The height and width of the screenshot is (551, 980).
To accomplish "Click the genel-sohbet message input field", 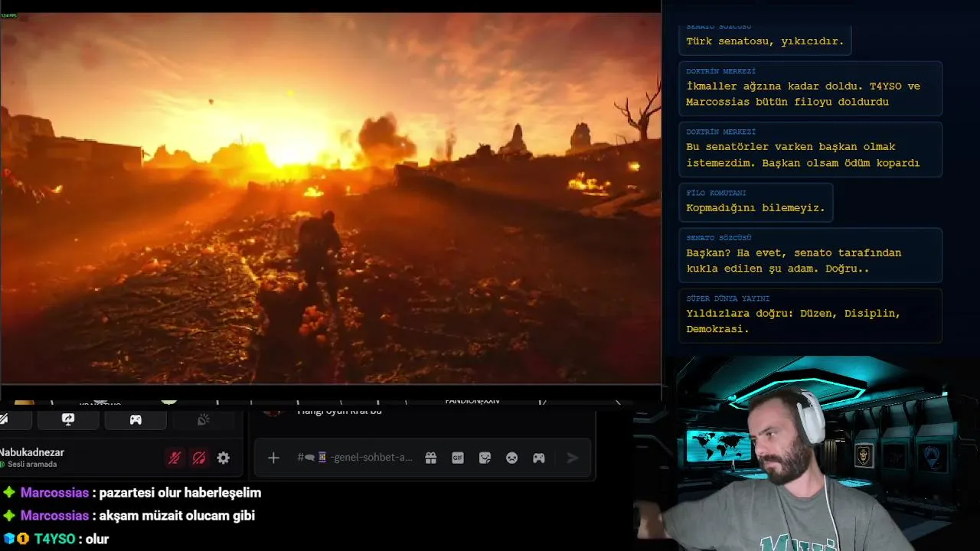I will click(355, 458).
